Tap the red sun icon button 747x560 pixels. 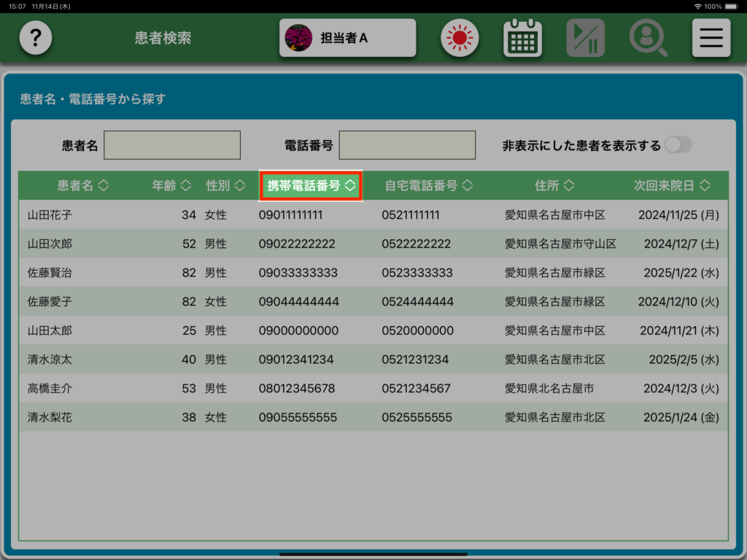tap(460, 38)
